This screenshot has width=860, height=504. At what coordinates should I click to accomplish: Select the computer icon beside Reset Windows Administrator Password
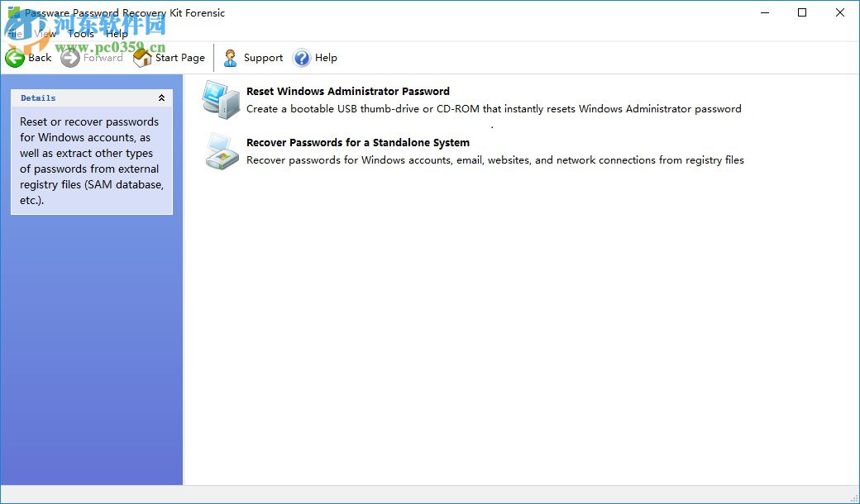[221, 100]
